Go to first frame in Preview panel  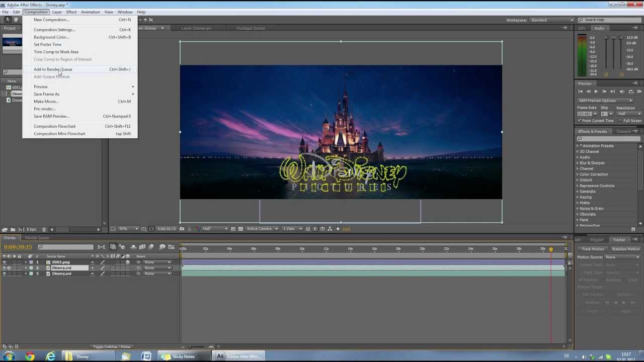581,92
